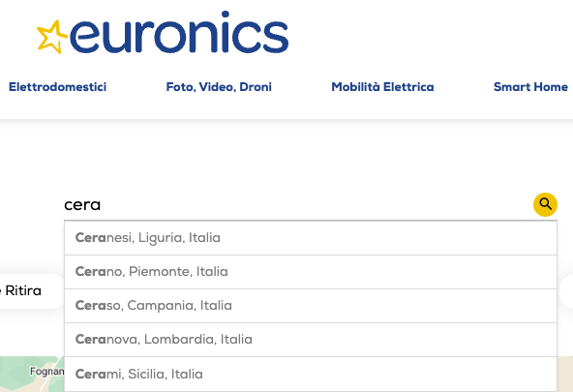Image resolution: width=573 pixels, height=392 pixels.
Task: Open the Mobilità Elettrica menu
Action: (382, 87)
